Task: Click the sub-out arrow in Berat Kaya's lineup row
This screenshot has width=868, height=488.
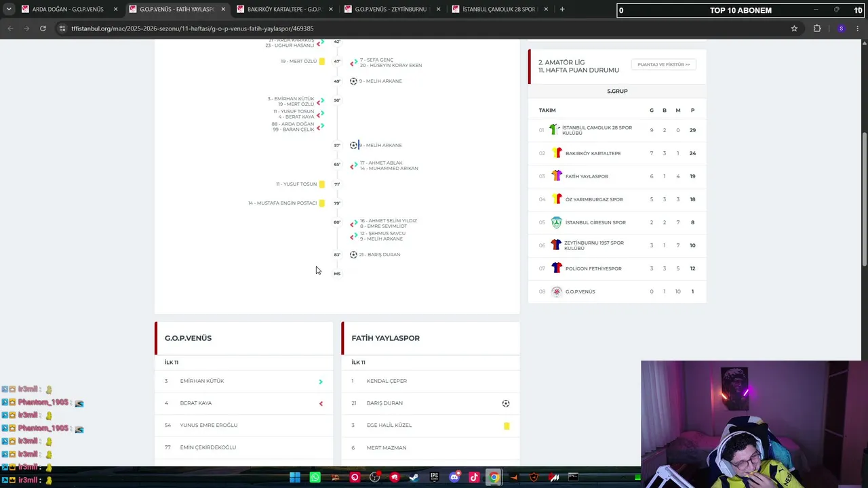Action: (x=321, y=404)
